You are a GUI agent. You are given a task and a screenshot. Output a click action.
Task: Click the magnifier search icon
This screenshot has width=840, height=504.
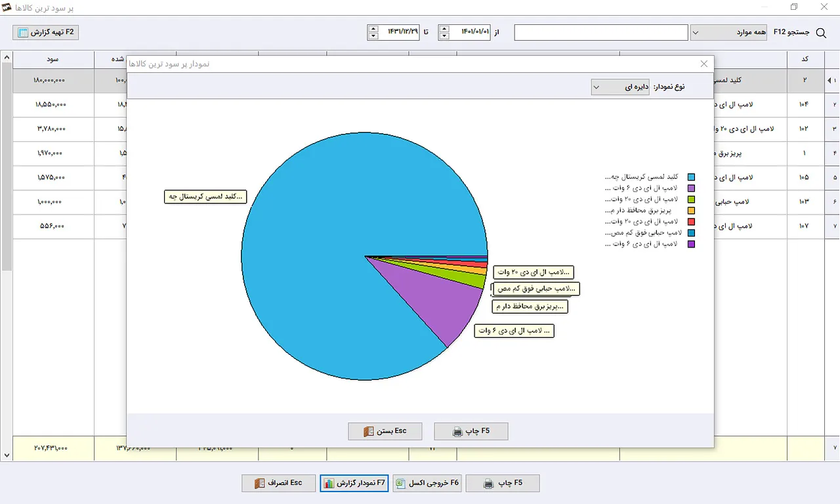click(820, 32)
